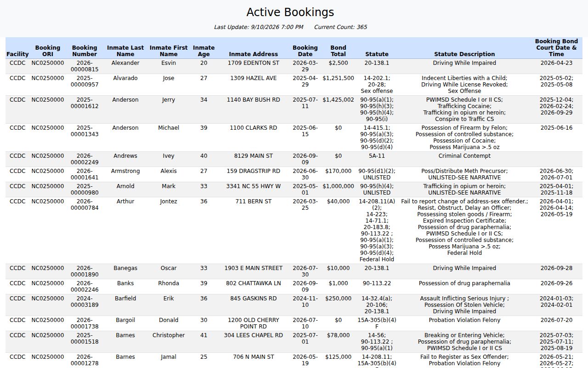This screenshot has width=588, height=368.
Task: Click court date 2026-07-20
Action: pos(556,320)
